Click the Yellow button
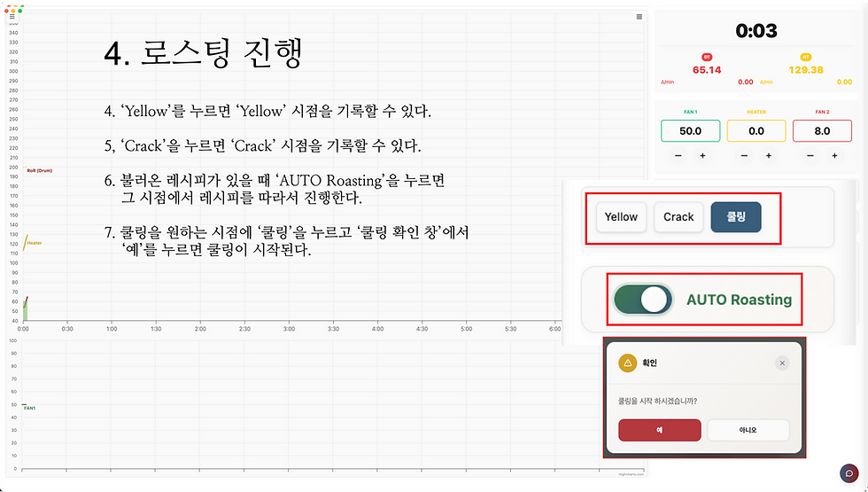 point(621,217)
